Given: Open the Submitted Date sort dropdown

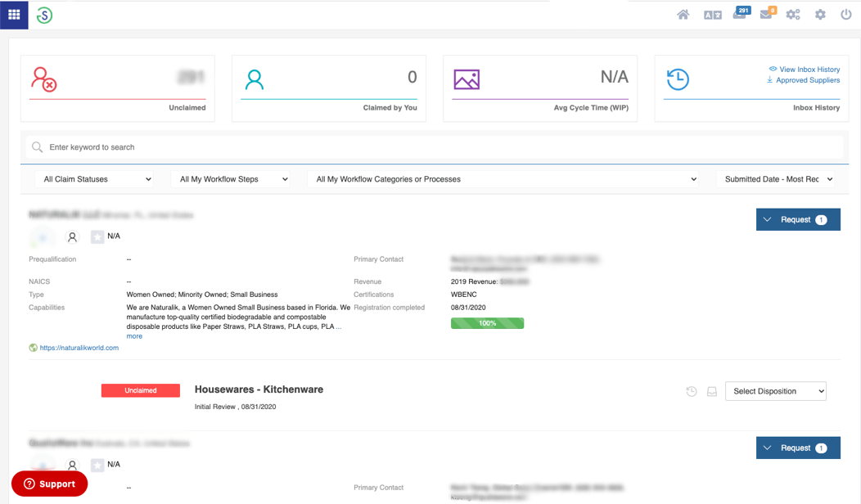Looking at the screenshot, I should [775, 179].
